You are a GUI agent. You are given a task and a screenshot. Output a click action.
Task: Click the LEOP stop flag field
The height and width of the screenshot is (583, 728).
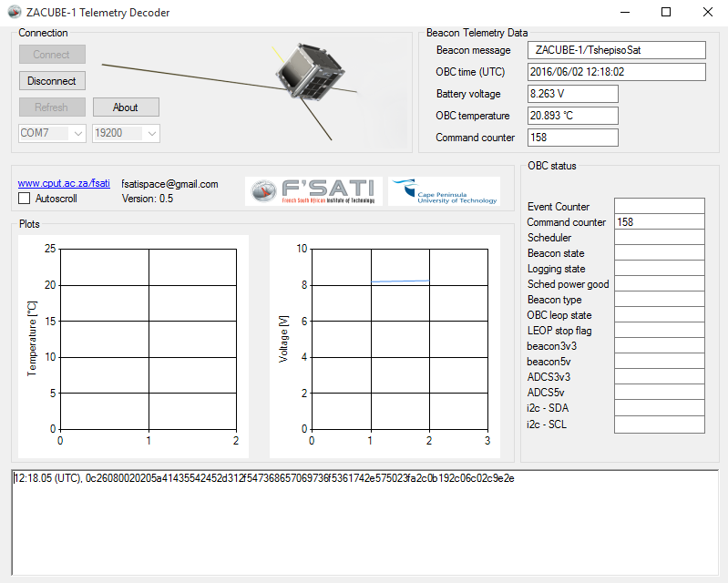[660, 330]
